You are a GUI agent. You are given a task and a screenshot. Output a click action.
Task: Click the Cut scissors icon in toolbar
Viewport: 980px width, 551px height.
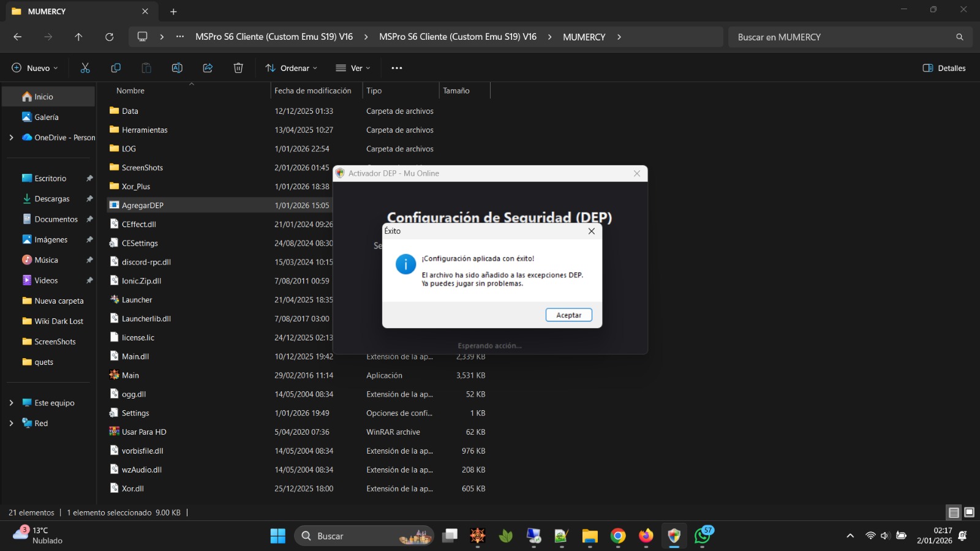(85, 68)
